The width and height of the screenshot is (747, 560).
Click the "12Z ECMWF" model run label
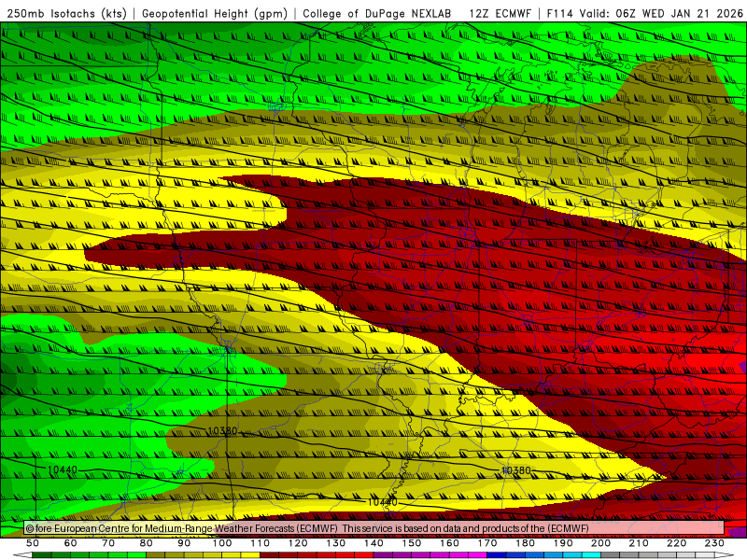click(500, 14)
